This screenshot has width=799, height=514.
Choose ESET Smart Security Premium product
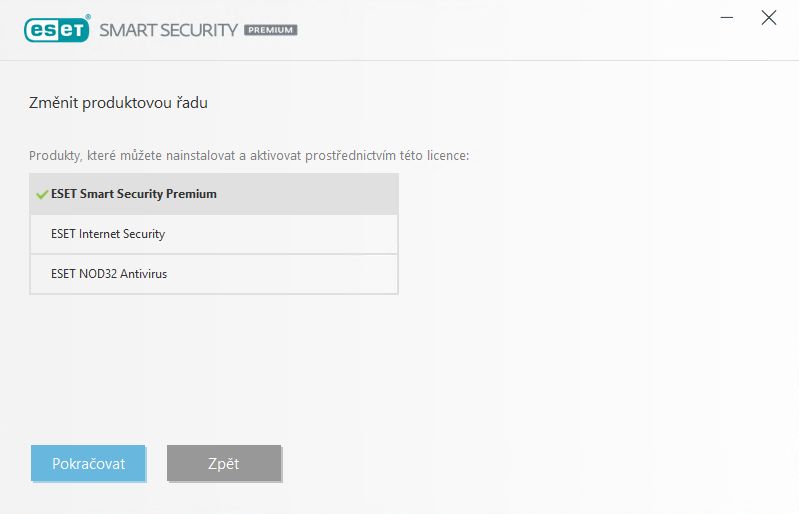(214, 194)
